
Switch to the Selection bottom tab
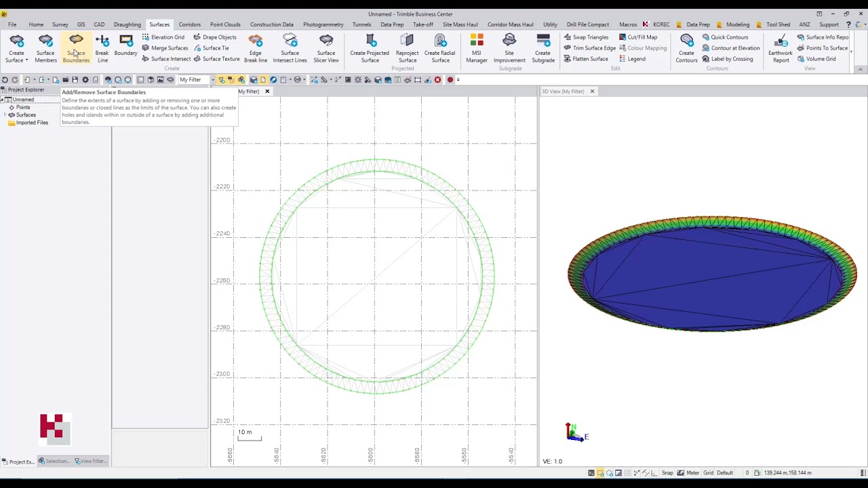tap(54, 462)
